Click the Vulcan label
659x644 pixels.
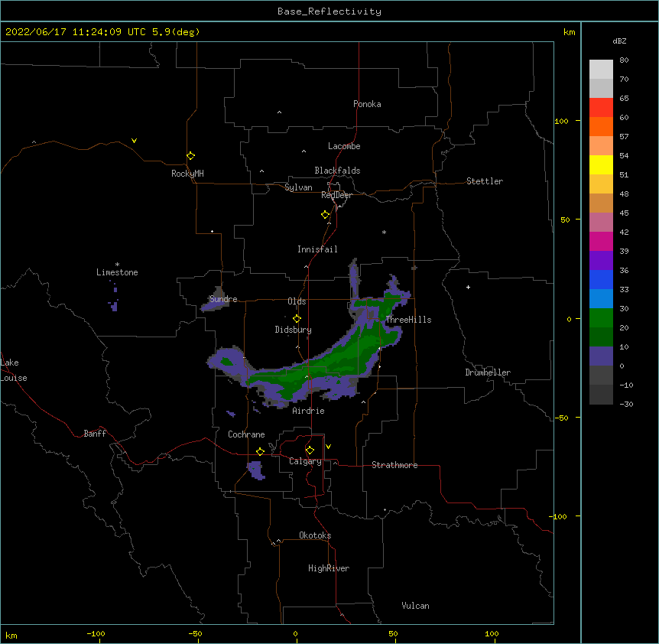pyautogui.click(x=415, y=606)
